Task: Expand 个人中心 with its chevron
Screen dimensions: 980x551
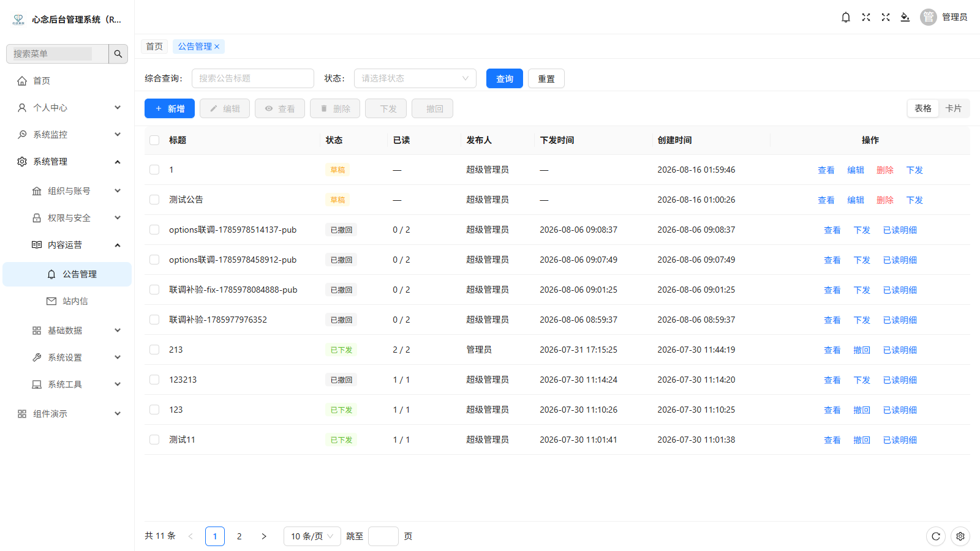Action: pyautogui.click(x=118, y=108)
